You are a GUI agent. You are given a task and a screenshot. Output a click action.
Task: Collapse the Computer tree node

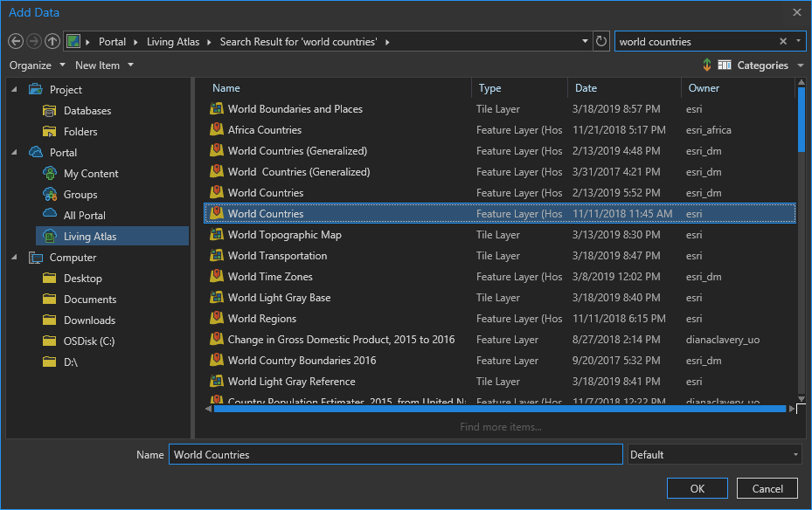pos(14,258)
